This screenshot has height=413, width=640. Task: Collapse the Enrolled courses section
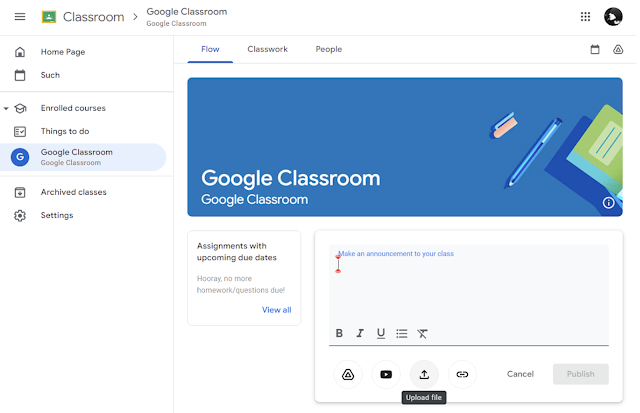point(6,109)
